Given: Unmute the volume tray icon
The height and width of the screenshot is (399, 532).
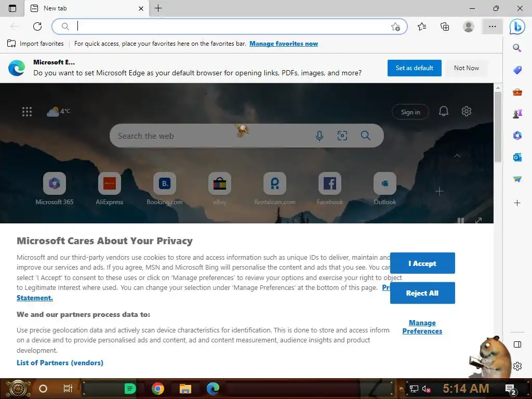Looking at the screenshot, I should (x=426, y=389).
